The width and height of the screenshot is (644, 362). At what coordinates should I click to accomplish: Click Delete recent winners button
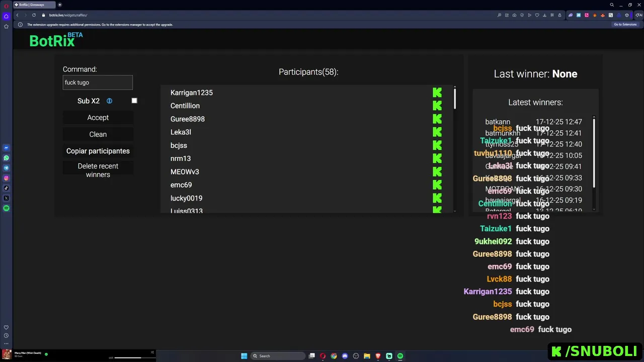pos(98,170)
